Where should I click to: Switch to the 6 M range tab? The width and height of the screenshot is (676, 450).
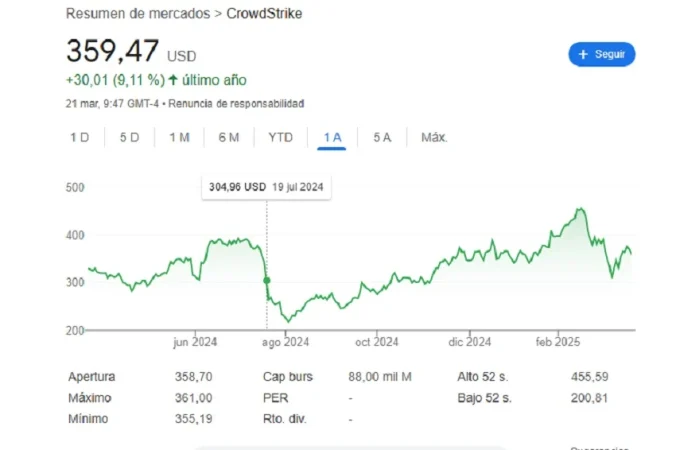229,138
